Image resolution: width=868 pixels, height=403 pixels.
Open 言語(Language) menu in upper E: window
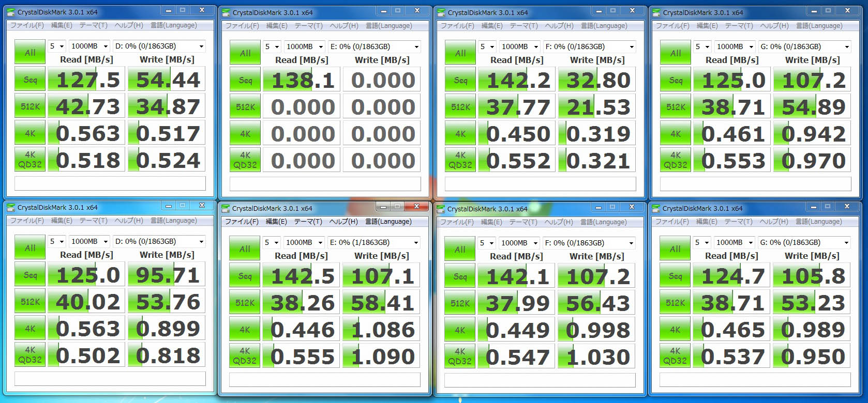tap(388, 26)
